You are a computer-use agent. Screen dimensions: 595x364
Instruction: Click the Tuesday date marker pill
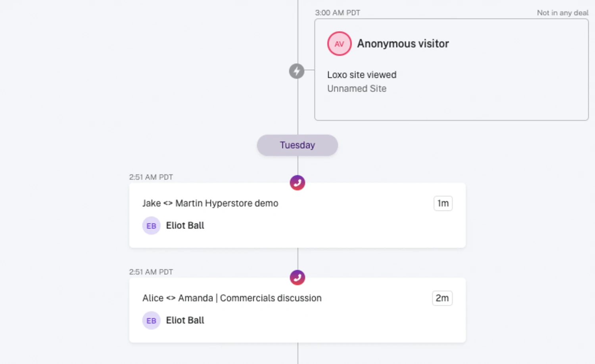(297, 145)
